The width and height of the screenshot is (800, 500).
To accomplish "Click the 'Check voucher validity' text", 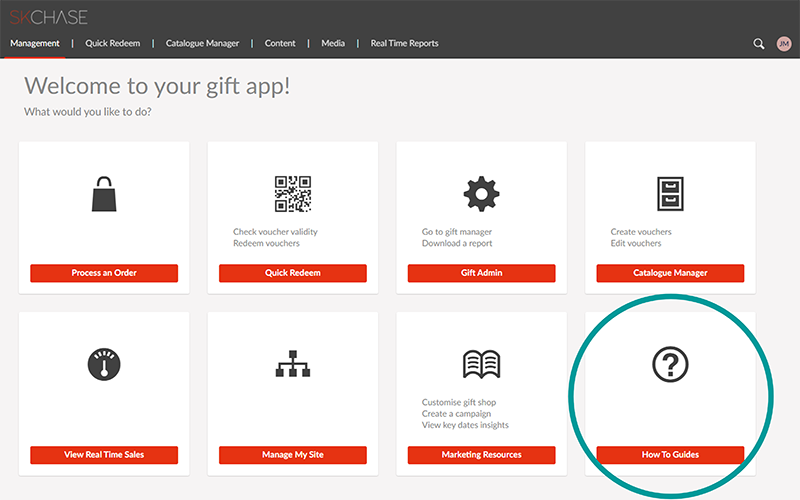I will 275,232.
